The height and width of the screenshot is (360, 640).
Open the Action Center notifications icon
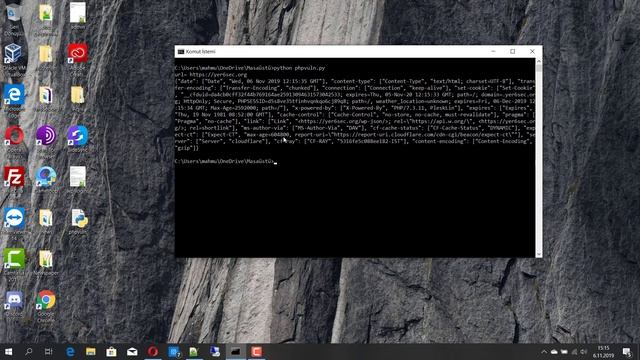[627, 351]
